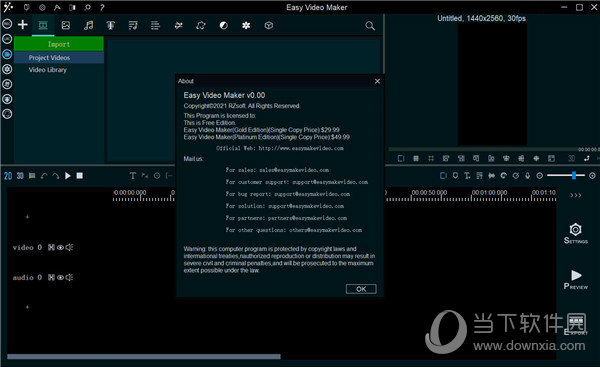Click the official web easymakevideo.com link

pos(301,148)
